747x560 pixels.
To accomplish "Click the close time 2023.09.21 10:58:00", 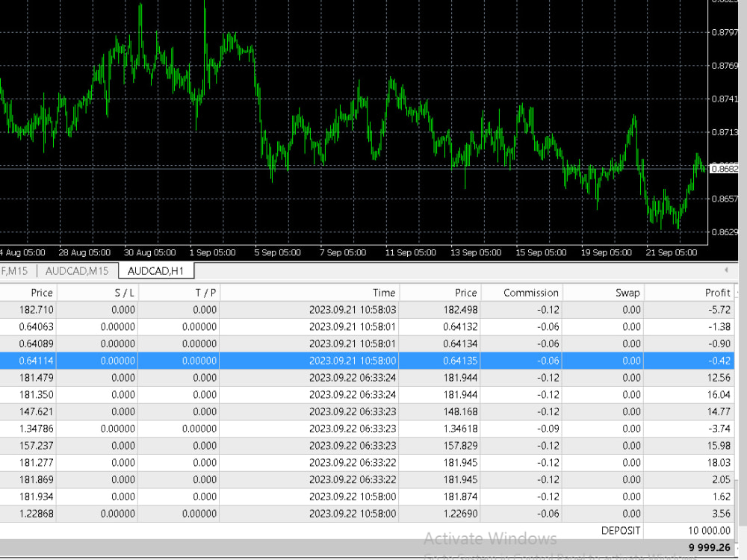I will pos(353,361).
